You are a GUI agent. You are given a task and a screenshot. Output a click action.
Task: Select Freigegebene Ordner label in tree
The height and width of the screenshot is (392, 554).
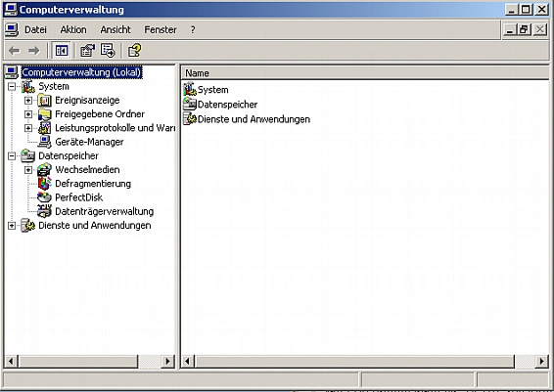click(100, 114)
